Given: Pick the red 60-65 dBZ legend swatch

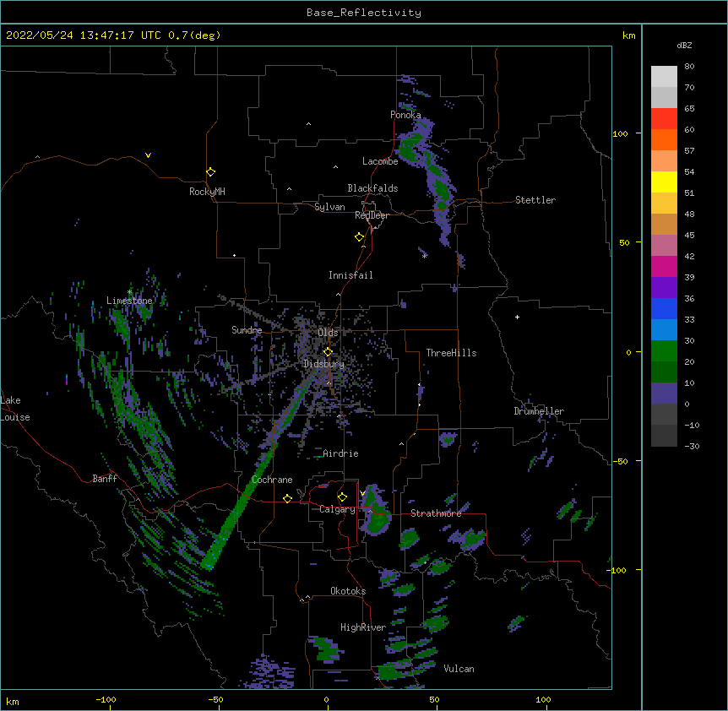Looking at the screenshot, I should point(664,119).
